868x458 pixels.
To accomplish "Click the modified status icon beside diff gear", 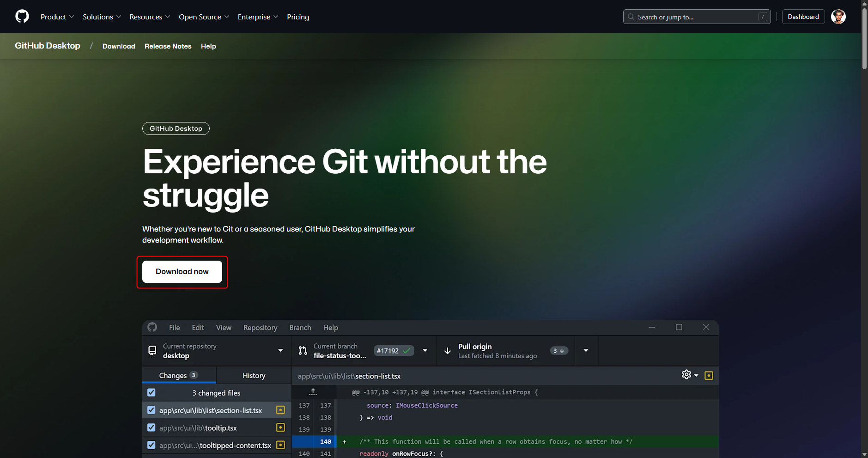I will [x=709, y=375].
